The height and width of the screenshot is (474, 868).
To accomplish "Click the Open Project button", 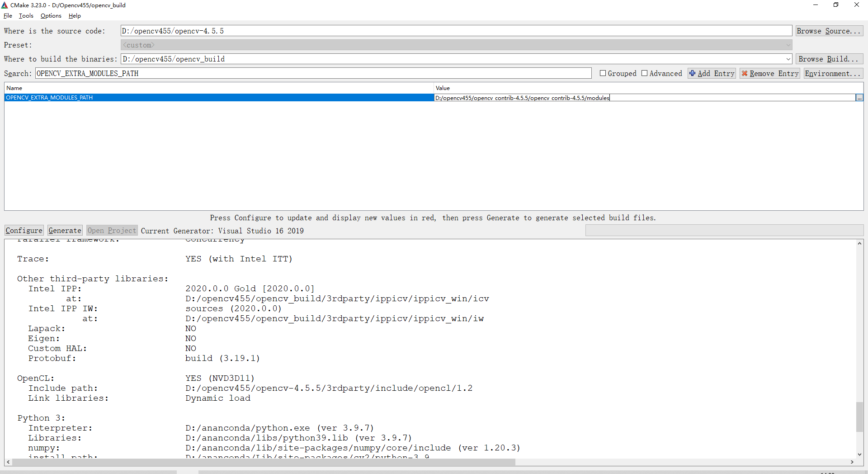I will pos(112,230).
